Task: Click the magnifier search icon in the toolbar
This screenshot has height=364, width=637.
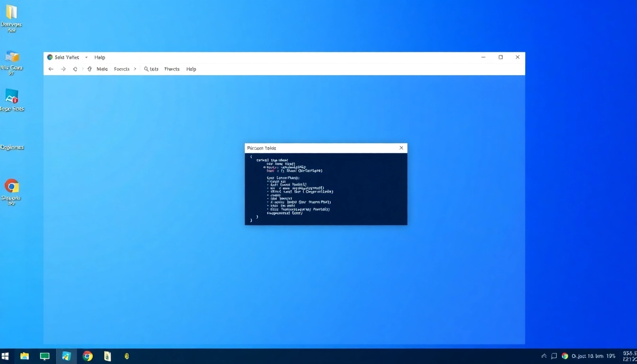Action: (x=146, y=69)
